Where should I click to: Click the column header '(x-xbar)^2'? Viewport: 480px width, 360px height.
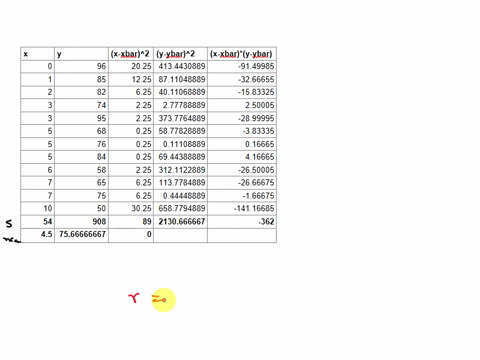tap(130, 54)
